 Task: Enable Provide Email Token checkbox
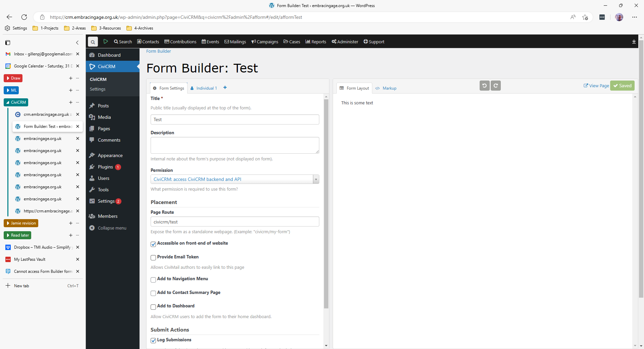(x=153, y=258)
